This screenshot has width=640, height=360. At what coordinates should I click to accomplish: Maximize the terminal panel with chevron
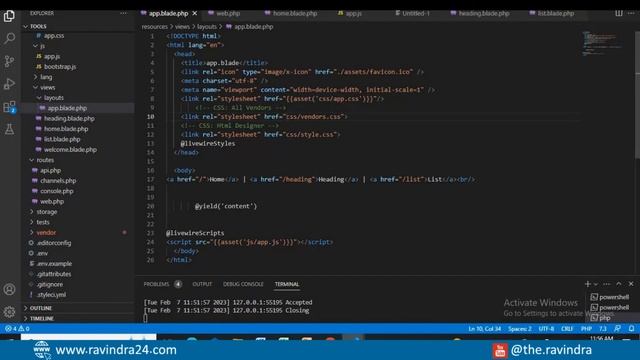pyautogui.click(x=619, y=284)
